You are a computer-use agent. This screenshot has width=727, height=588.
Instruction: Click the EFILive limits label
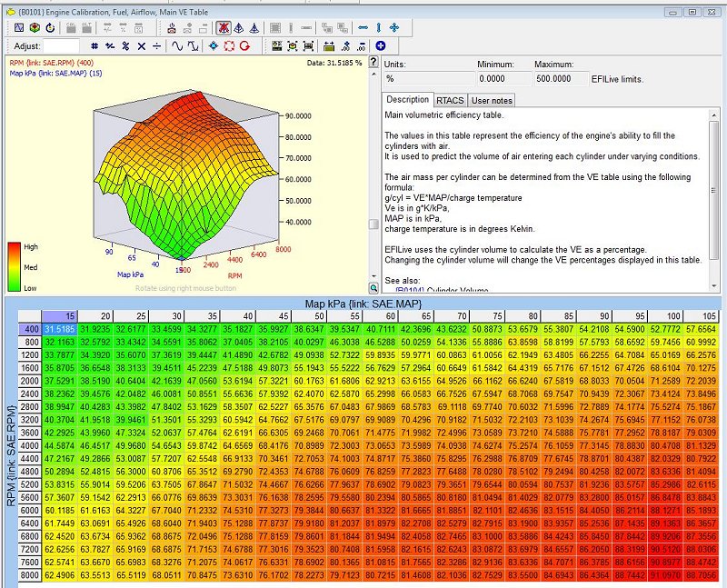pos(617,79)
